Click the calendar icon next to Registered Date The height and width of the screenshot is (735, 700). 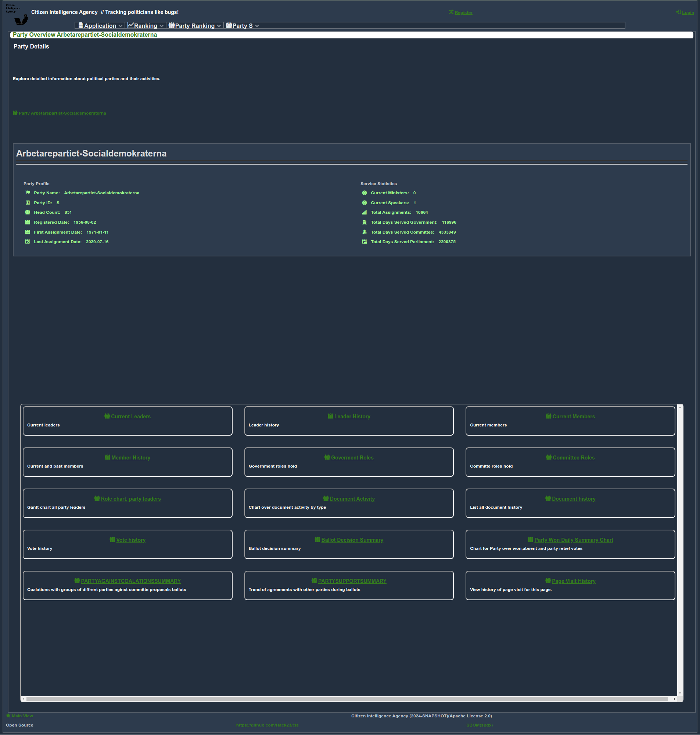pos(28,222)
